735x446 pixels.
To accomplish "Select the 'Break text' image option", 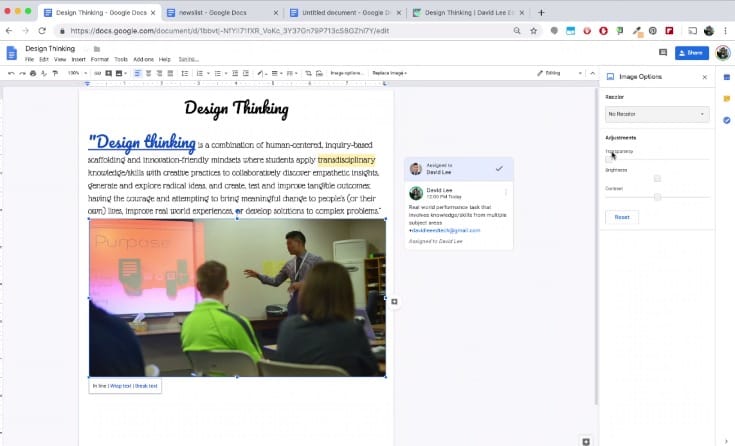I will (146, 385).
